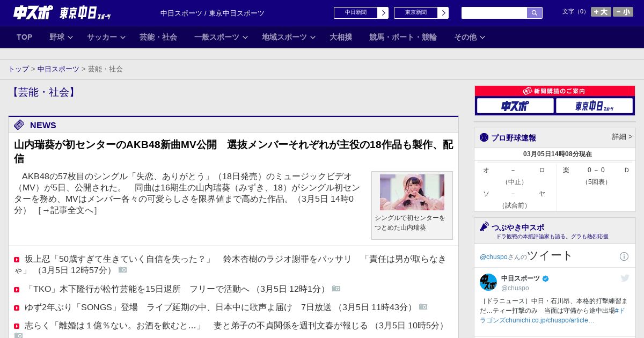The width and height of the screenshot is (644, 338).
Task: Focus the header search input field
Action: (x=494, y=13)
